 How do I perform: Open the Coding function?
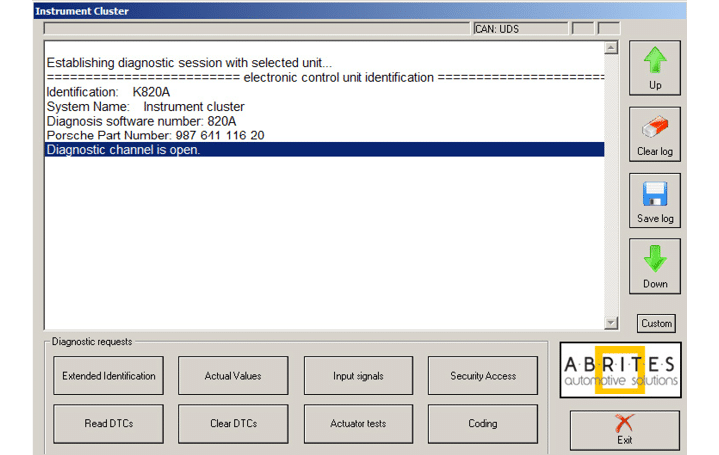(483, 424)
